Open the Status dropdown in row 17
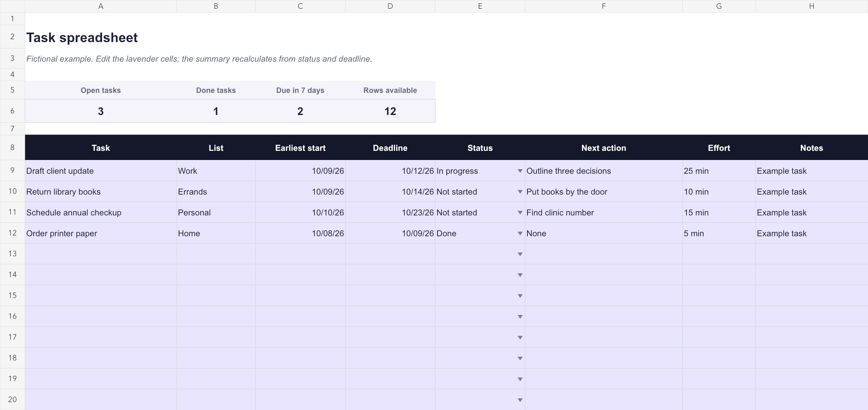The width and height of the screenshot is (868, 410). coord(520,337)
